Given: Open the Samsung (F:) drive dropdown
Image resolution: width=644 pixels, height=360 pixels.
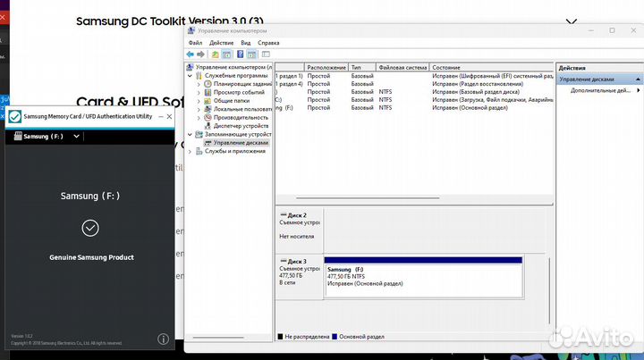Looking at the screenshot, I should click(x=76, y=136).
